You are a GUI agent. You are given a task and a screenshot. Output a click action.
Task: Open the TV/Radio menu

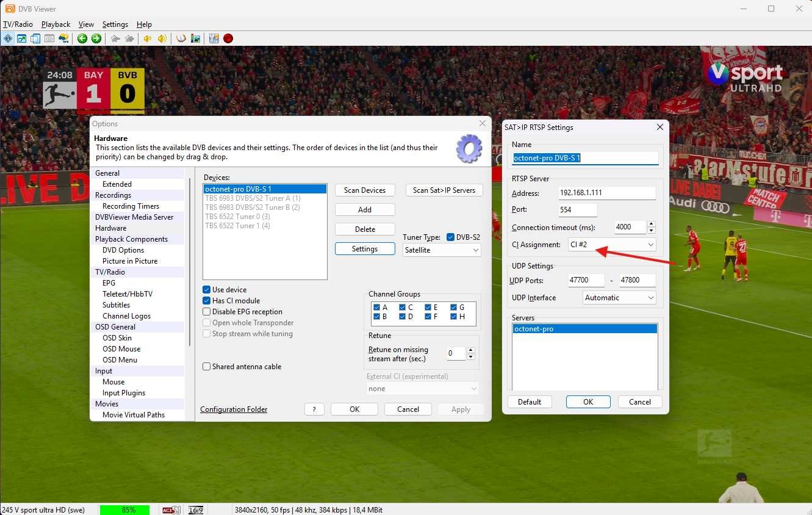18,24
